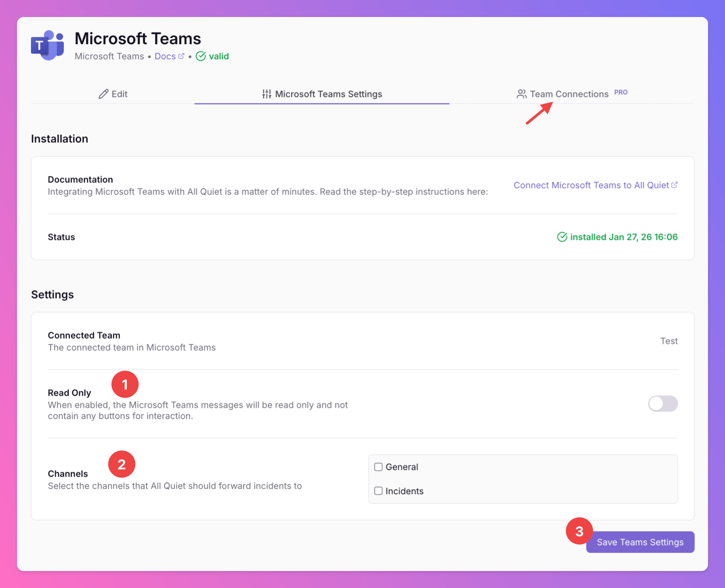Click the people icon on Team Connections
Image resolution: width=725 pixels, height=588 pixels.
coord(521,94)
